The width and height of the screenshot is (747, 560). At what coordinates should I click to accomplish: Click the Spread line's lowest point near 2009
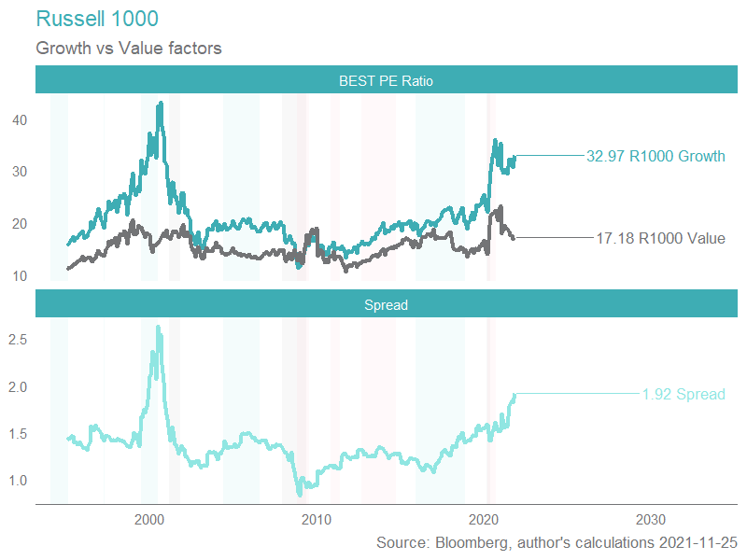coord(299,494)
